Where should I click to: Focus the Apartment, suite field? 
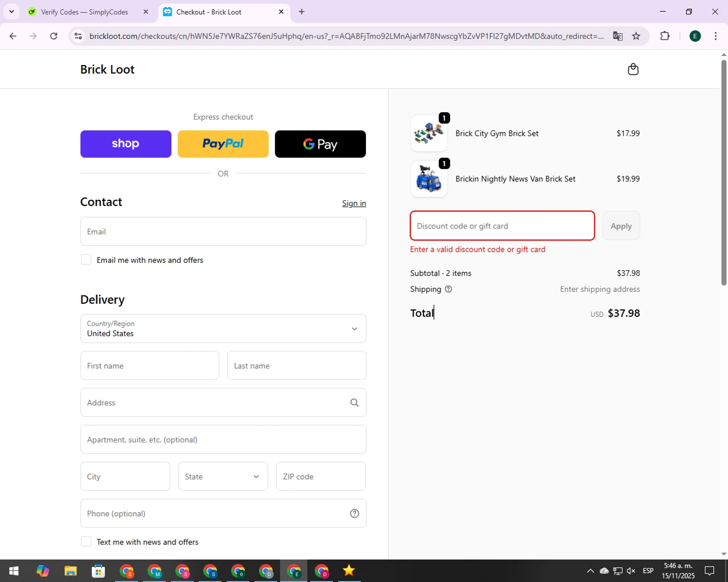tap(223, 439)
